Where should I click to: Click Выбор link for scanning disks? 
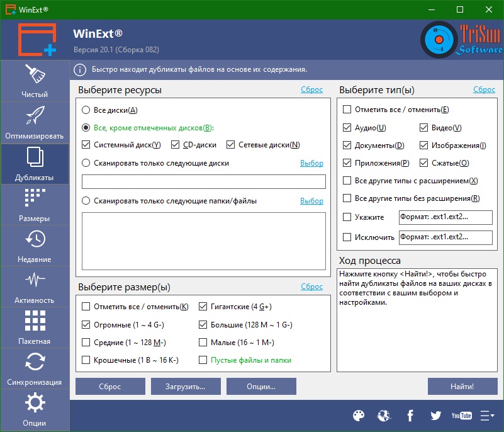click(311, 163)
